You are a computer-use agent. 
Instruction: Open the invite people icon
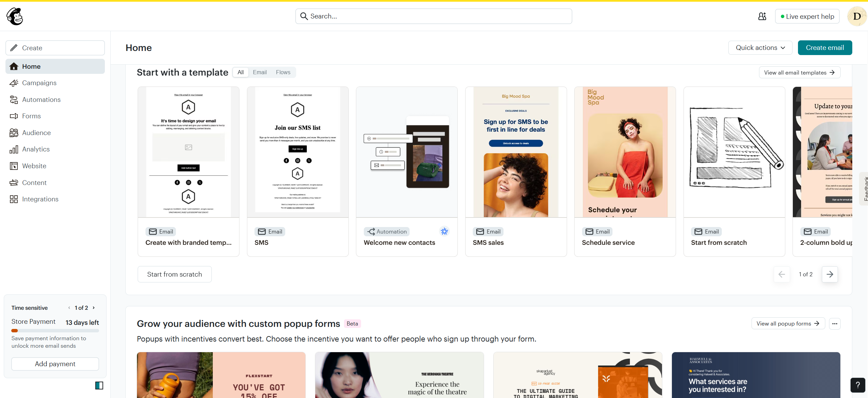pyautogui.click(x=762, y=16)
